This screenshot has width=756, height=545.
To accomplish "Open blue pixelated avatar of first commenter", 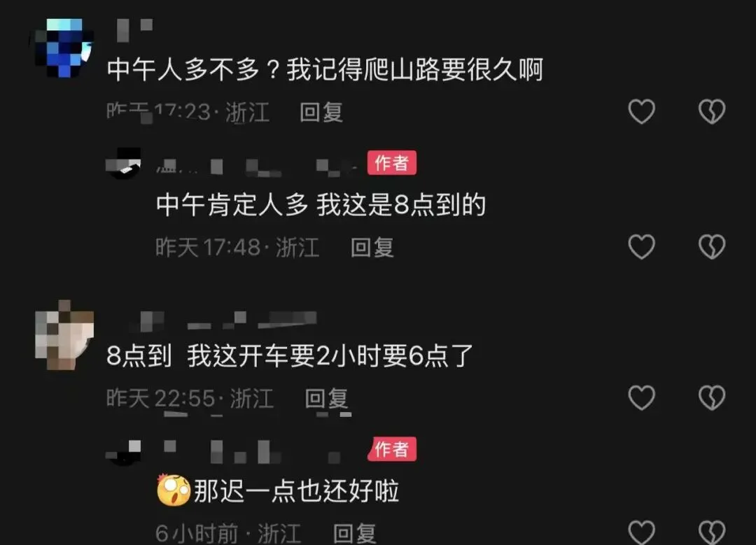I will (64, 48).
